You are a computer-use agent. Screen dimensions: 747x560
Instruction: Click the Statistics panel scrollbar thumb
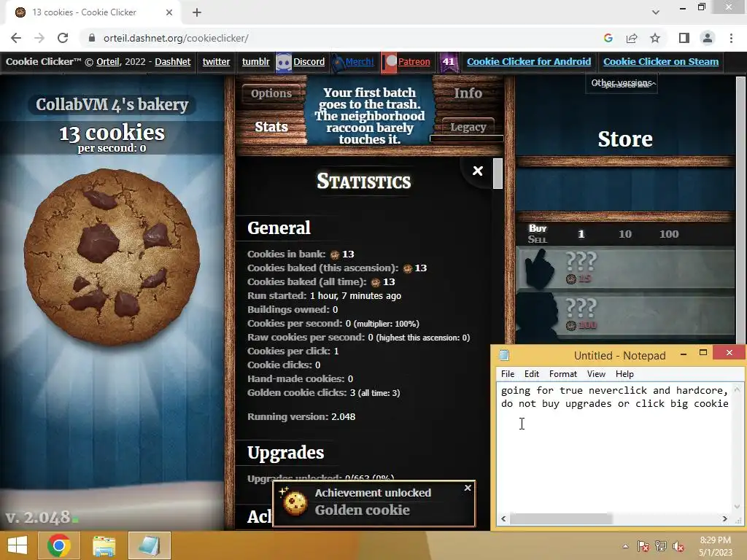tap(498, 174)
